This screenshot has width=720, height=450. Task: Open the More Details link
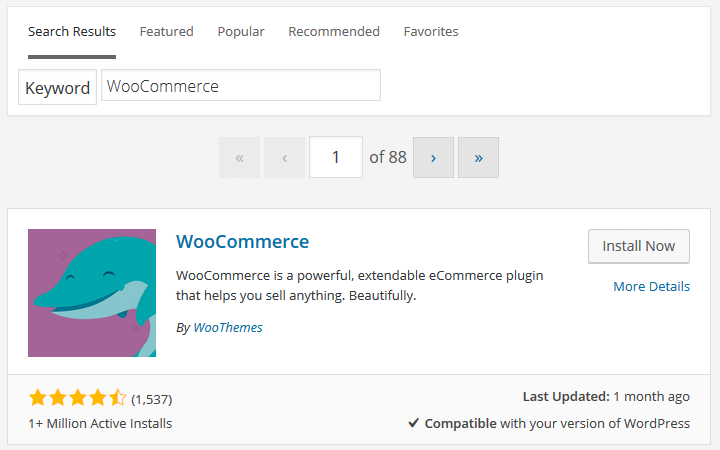(x=651, y=286)
